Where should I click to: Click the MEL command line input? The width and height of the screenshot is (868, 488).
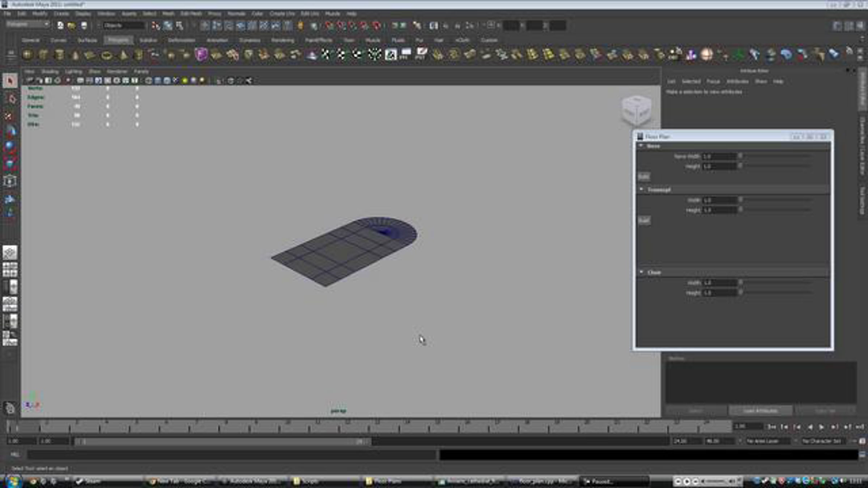(231, 454)
